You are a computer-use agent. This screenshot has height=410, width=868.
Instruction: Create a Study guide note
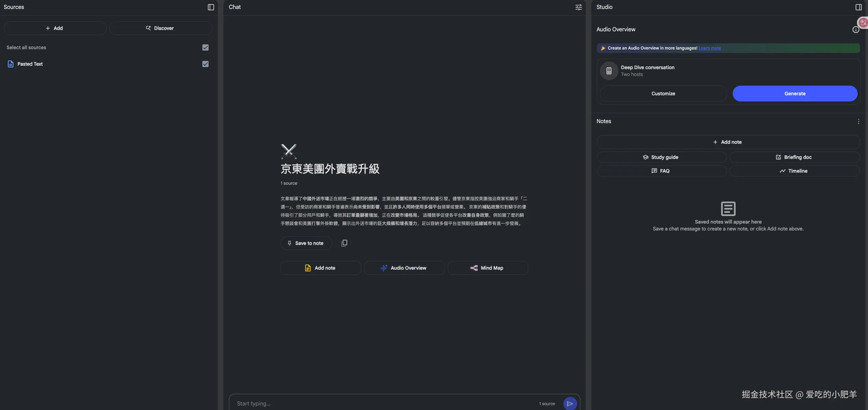[661, 157]
